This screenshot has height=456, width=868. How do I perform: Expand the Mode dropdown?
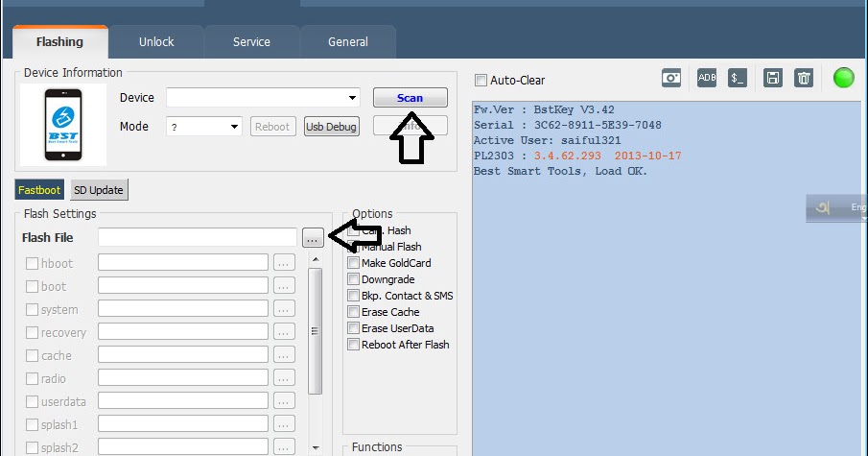[x=234, y=127]
